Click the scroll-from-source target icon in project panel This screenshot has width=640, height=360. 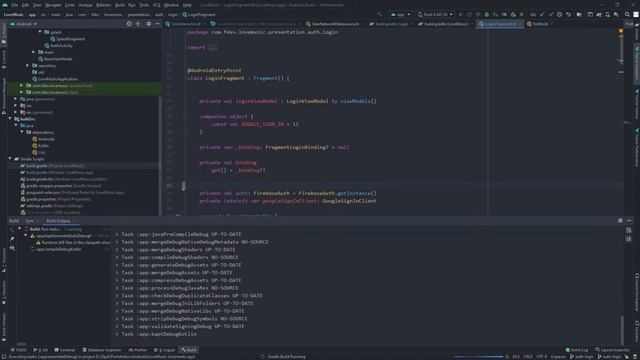(129, 24)
